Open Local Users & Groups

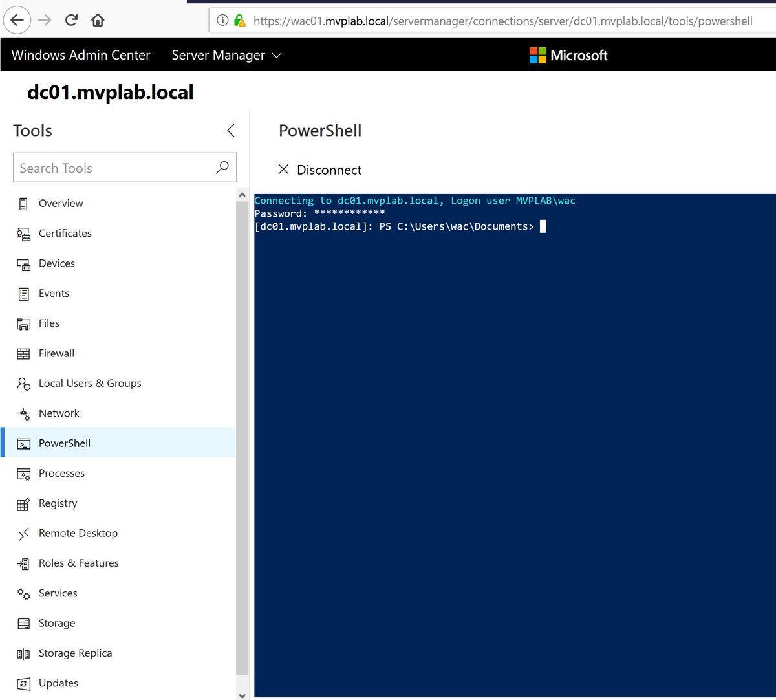pyautogui.click(x=90, y=383)
